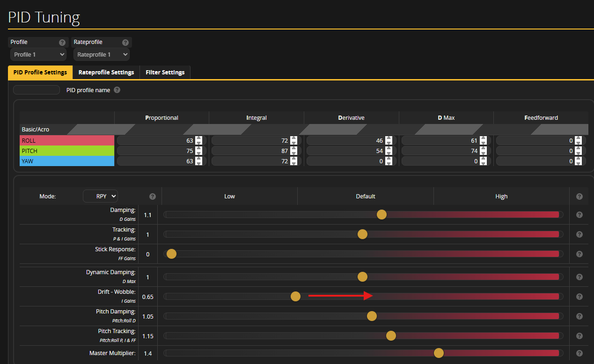This screenshot has width=594, height=364.
Task: Switch to PID Profile Settings tab
Action: pyautogui.click(x=40, y=73)
